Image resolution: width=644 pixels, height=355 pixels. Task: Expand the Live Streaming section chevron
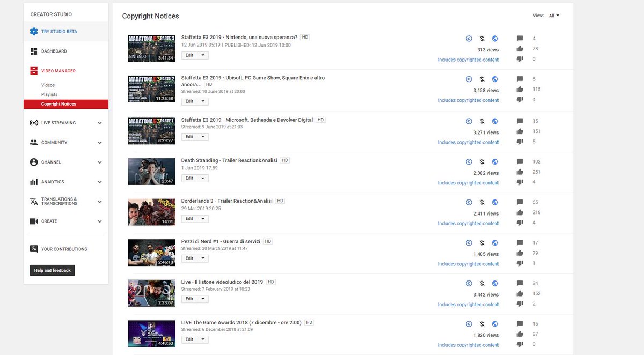[x=100, y=123]
